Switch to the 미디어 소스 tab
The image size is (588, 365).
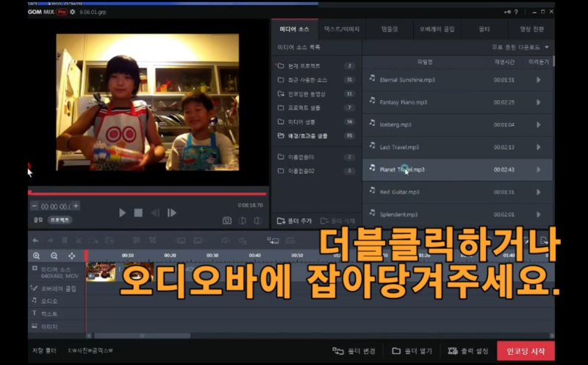295,29
